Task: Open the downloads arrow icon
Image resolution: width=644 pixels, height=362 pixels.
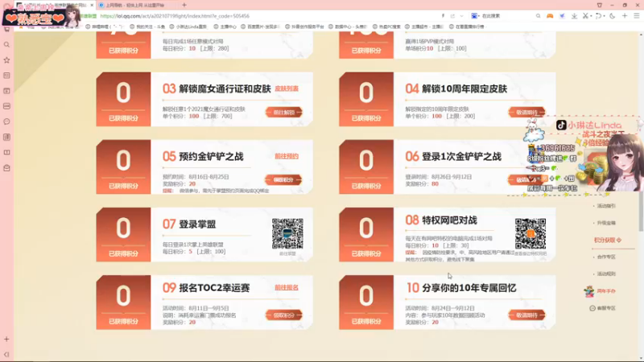Action: pos(574,16)
